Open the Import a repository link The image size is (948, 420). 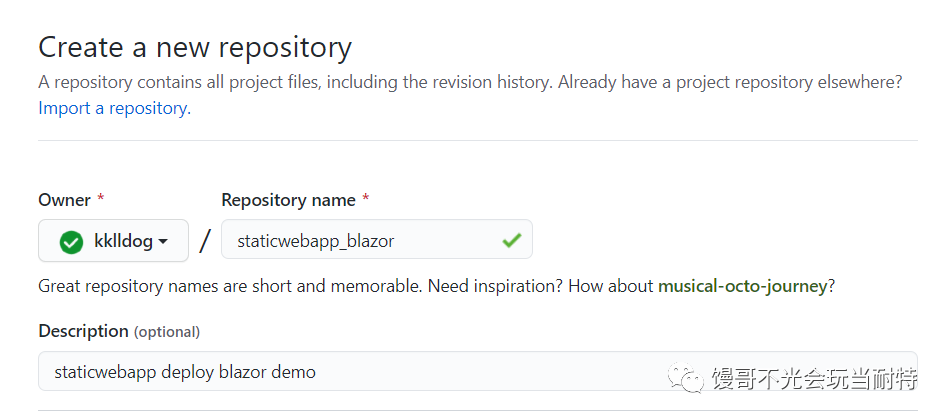[114, 108]
